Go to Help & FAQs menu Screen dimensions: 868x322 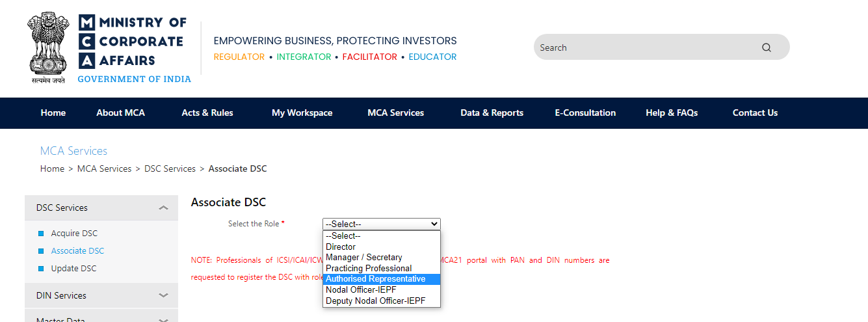672,113
